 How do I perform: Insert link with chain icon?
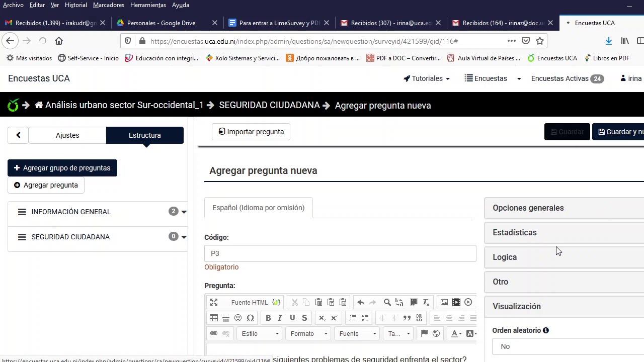pos(214,333)
